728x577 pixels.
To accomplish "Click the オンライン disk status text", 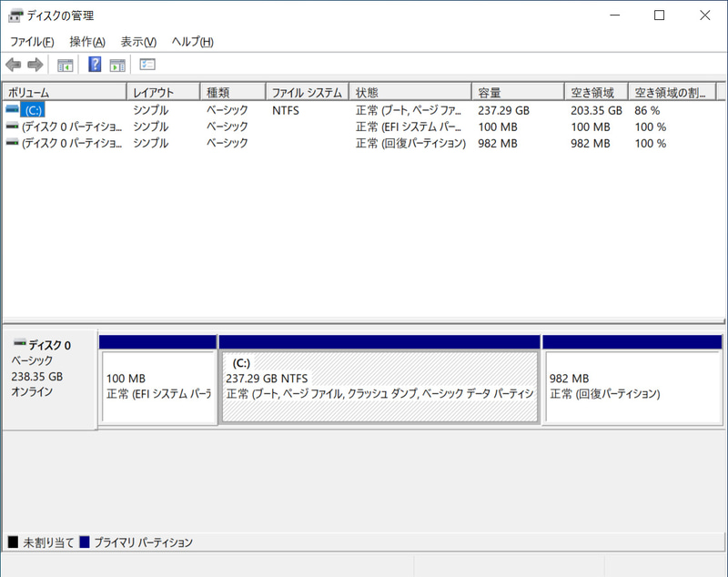I will click(32, 391).
